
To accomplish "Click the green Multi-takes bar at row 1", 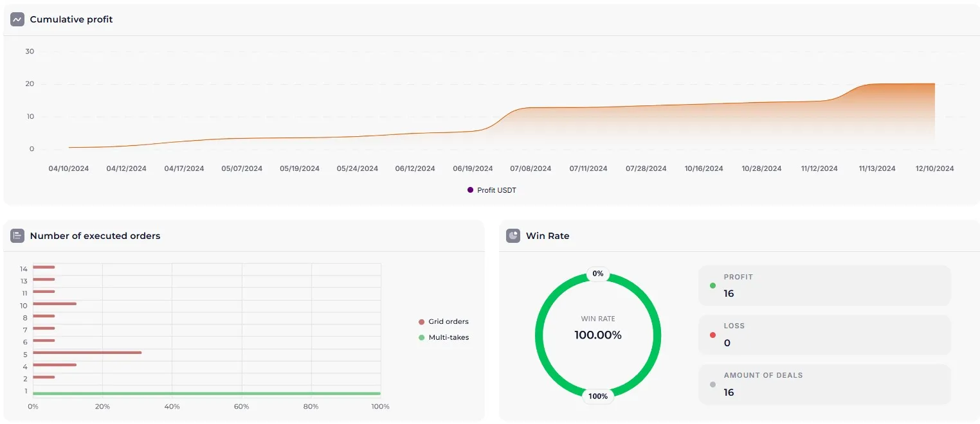I will pos(206,393).
